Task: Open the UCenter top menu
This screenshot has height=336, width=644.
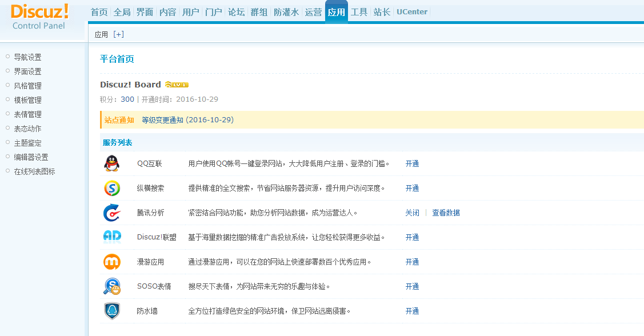Action: tap(412, 12)
